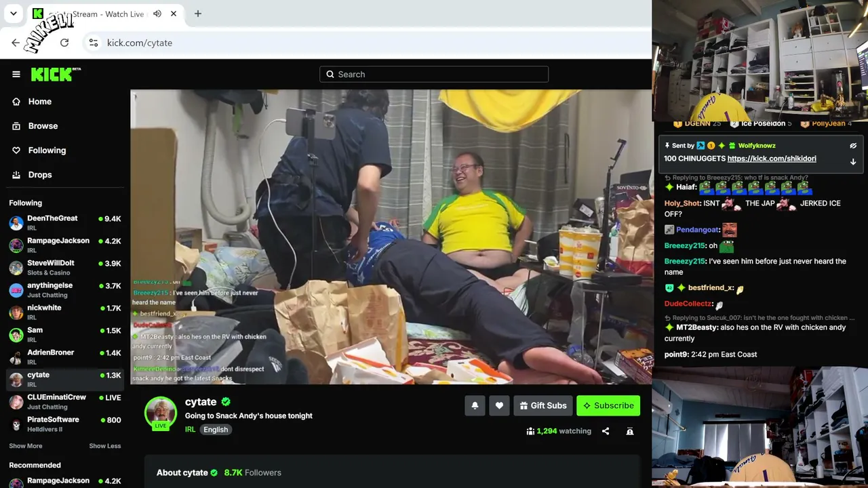Open anythingelse channel
The image size is (868, 488).
65,290
